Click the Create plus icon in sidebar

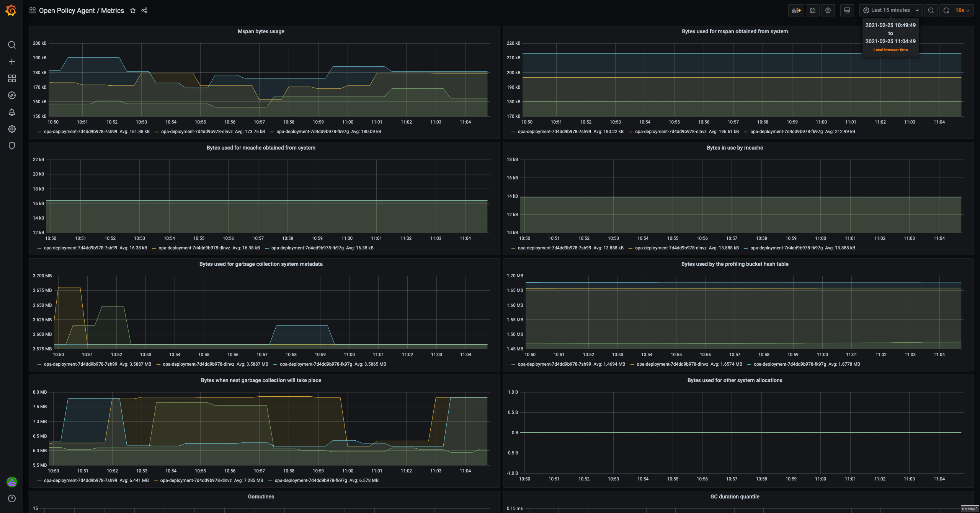(x=12, y=62)
